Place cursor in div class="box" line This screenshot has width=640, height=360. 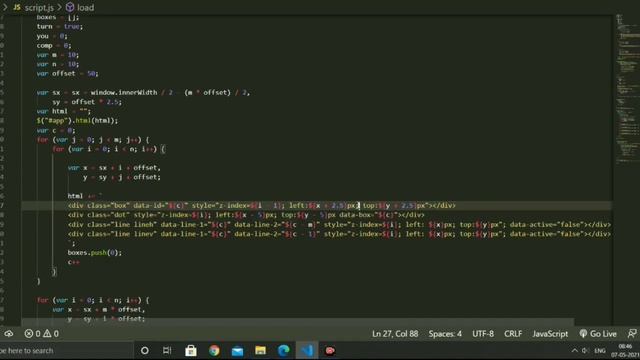pos(262,206)
